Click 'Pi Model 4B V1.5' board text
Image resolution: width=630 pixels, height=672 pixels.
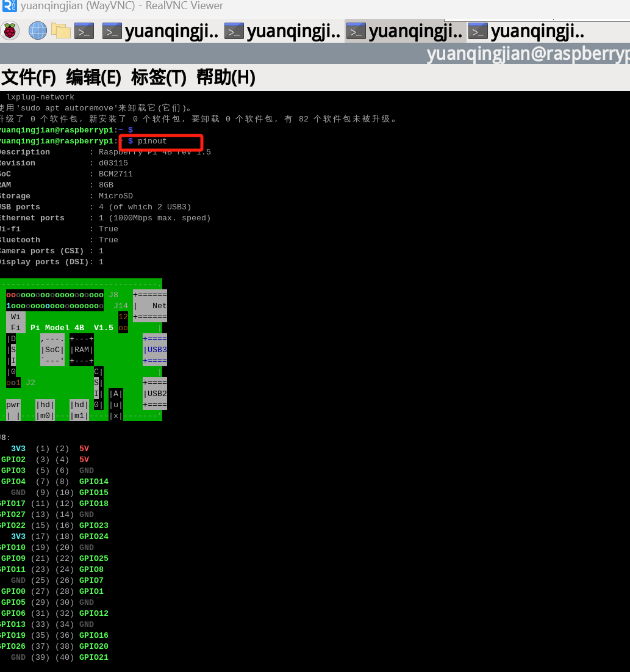[x=72, y=328]
